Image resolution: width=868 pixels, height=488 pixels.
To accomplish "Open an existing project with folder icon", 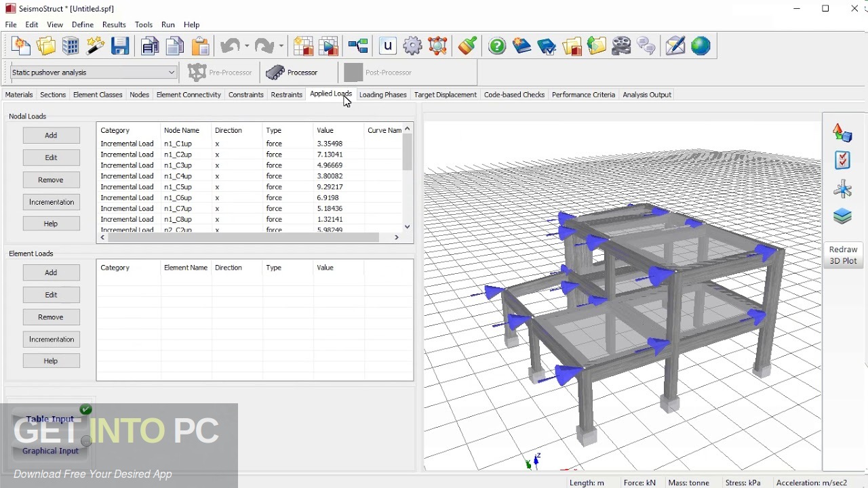I will (x=46, y=46).
